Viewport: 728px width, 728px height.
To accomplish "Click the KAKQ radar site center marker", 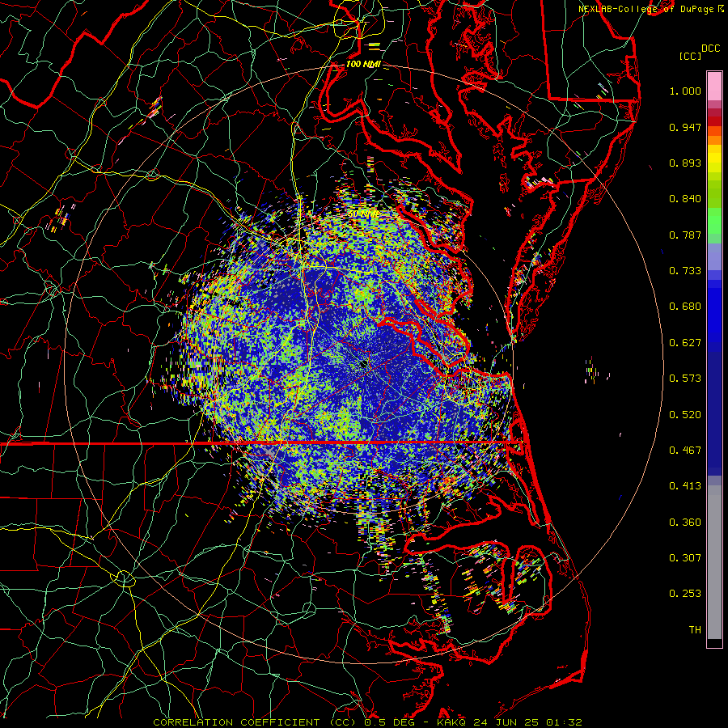I will click(x=364, y=365).
